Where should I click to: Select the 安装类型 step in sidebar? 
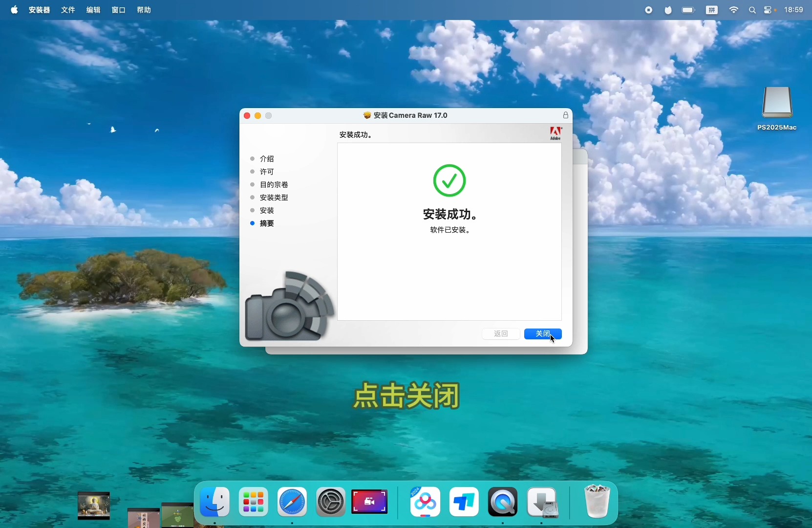274,198
